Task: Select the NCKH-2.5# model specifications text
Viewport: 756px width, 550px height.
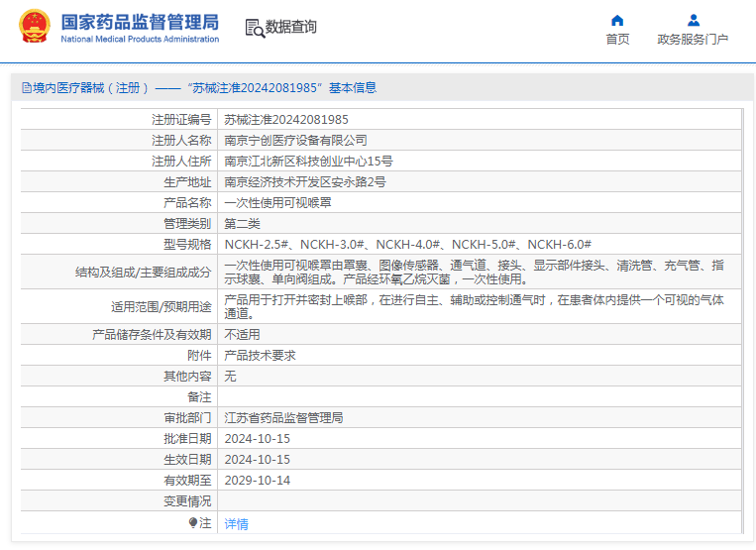Action: tap(408, 245)
